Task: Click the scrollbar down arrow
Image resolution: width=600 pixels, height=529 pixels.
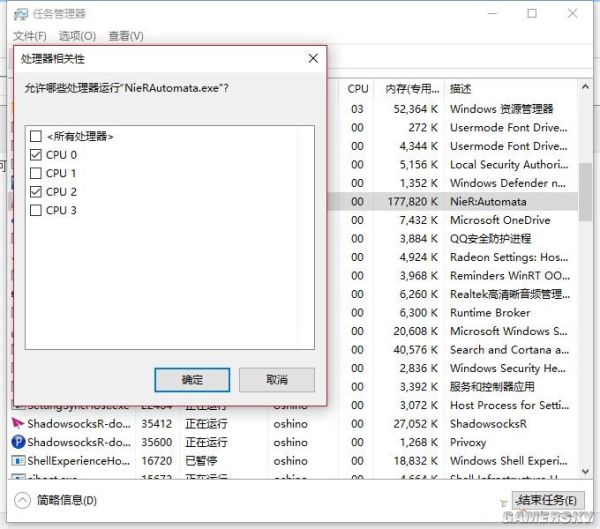Action: (x=585, y=472)
